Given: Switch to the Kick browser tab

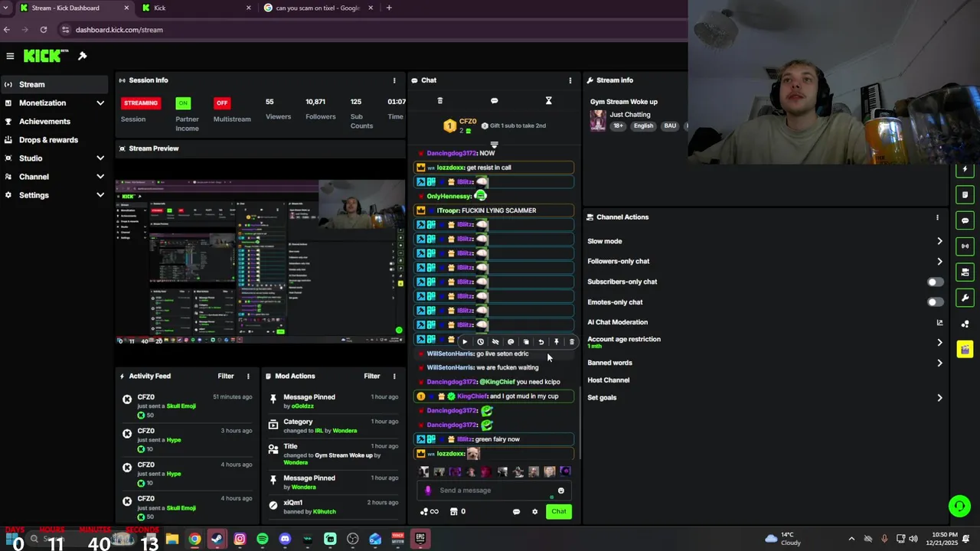Looking at the screenshot, I should (x=197, y=8).
